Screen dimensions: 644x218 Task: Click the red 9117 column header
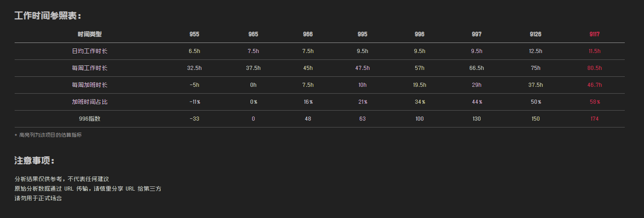pyautogui.click(x=595, y=34)
